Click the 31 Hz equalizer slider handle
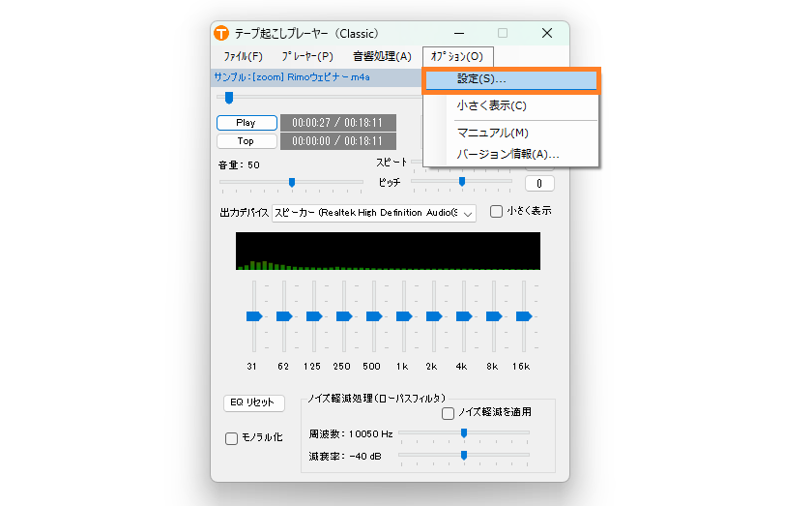Screen dimensions: 812x506 coord(254,316)
